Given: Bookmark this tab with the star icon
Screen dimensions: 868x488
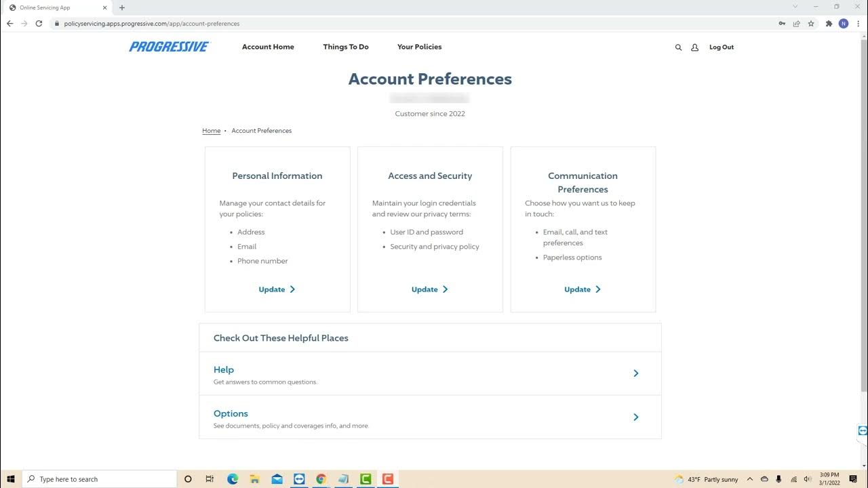Looking at the screenshot, I should 811,23.
